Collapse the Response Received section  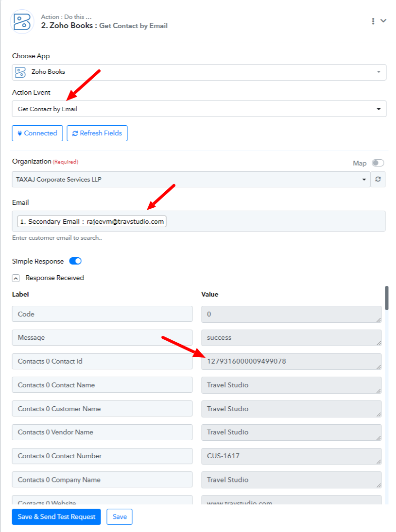coord(16,278)
